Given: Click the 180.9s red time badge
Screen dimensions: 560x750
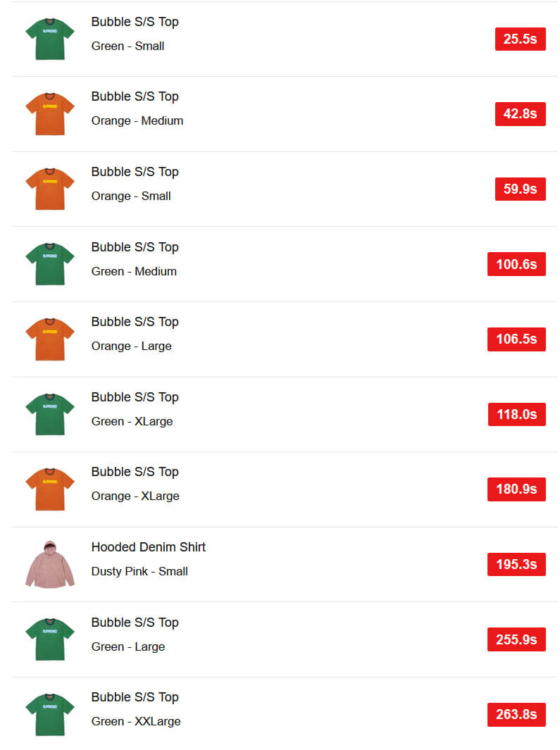Looking at the screenshot, I should click(516, 489).
